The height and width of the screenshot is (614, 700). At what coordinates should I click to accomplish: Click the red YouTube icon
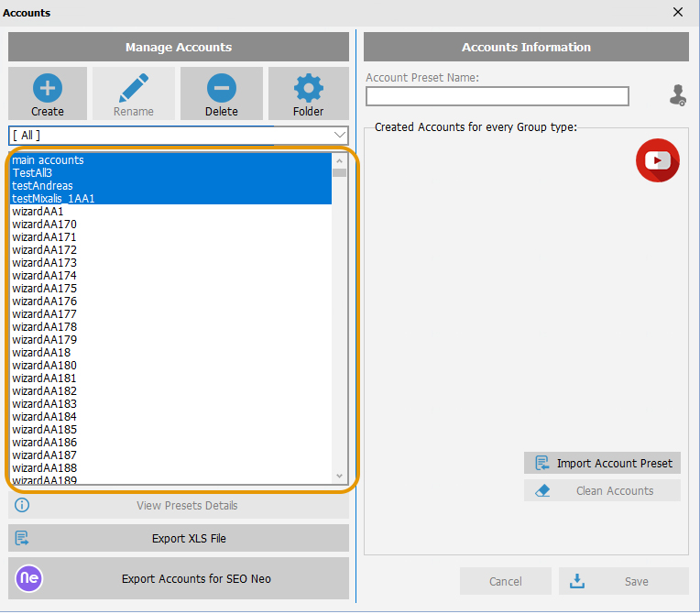point(657,160)
